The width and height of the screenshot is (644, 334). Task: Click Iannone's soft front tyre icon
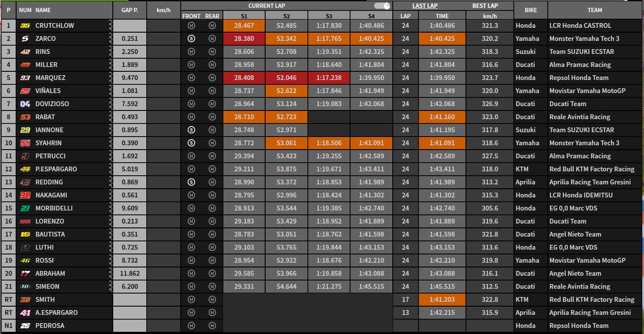click(192, 129)
